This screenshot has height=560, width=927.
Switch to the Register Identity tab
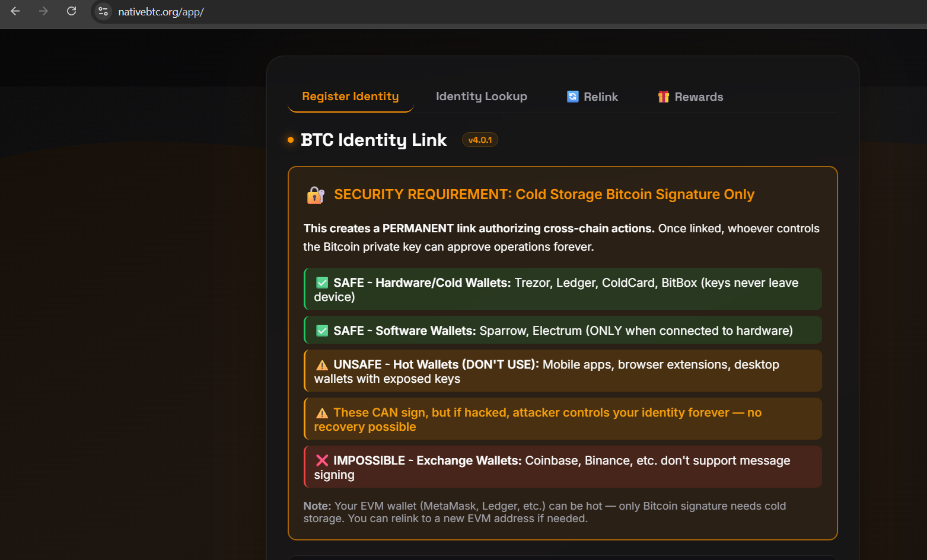tap(350, 97)
